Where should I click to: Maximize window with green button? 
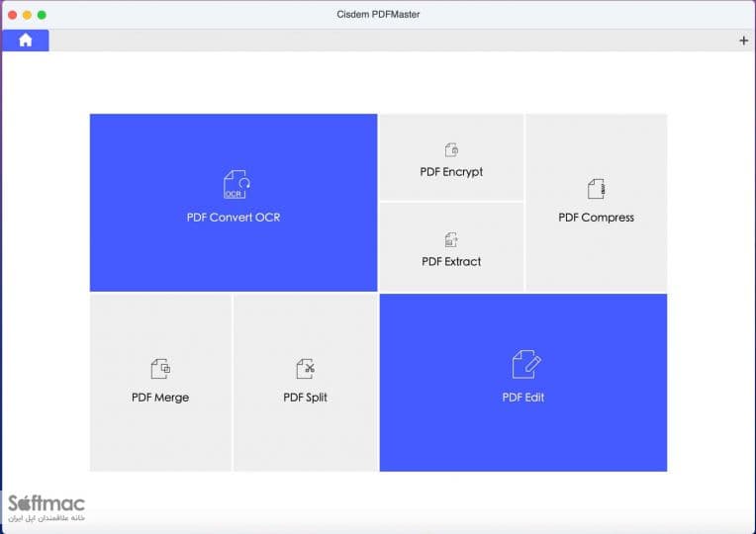click(x=42, y=15)
